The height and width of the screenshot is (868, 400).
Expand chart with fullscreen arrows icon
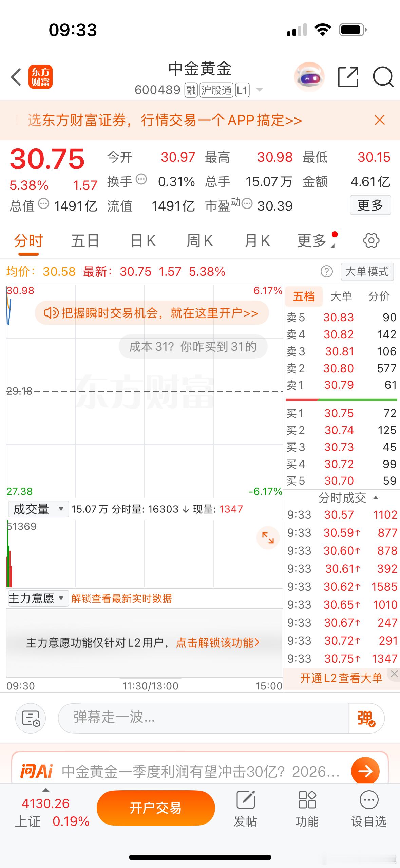point(268,538)
